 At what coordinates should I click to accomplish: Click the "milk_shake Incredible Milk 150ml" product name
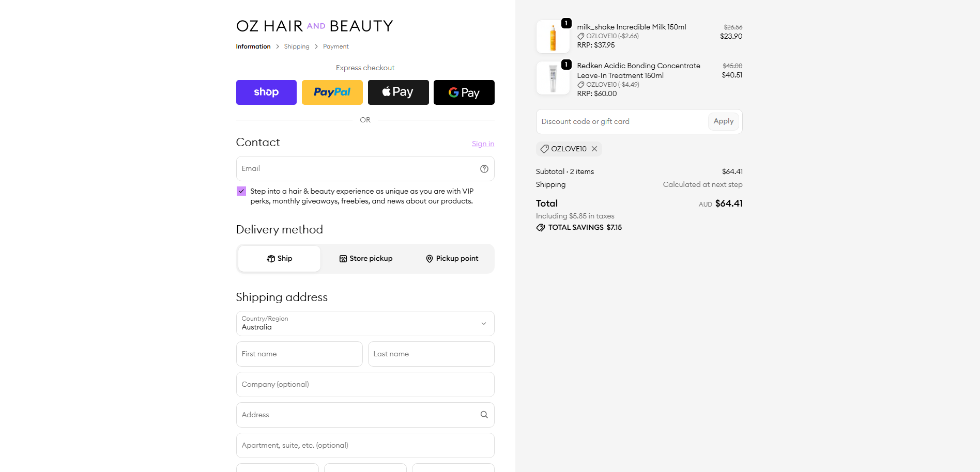(x=632, y=27)
